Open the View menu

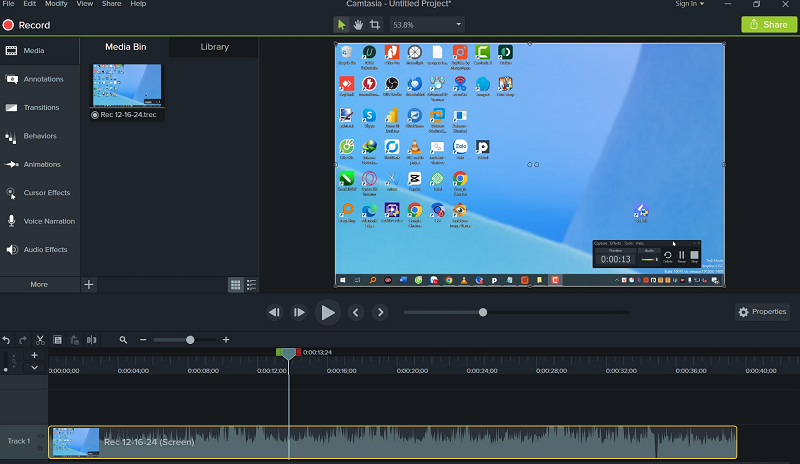85,4
